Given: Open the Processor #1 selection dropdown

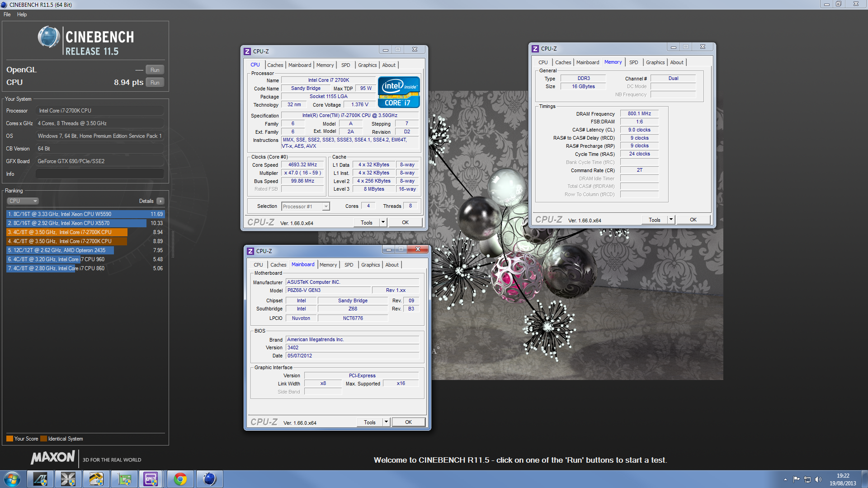Looking at the screenshot, I should (x=306, y=206).
